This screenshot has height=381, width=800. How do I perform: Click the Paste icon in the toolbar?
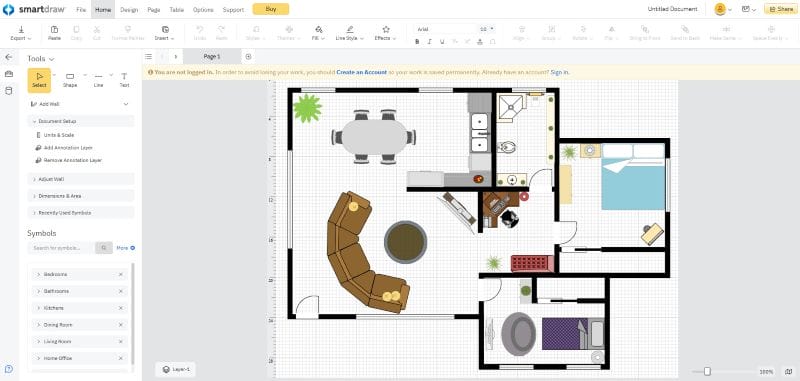click(x=54, y=30)
